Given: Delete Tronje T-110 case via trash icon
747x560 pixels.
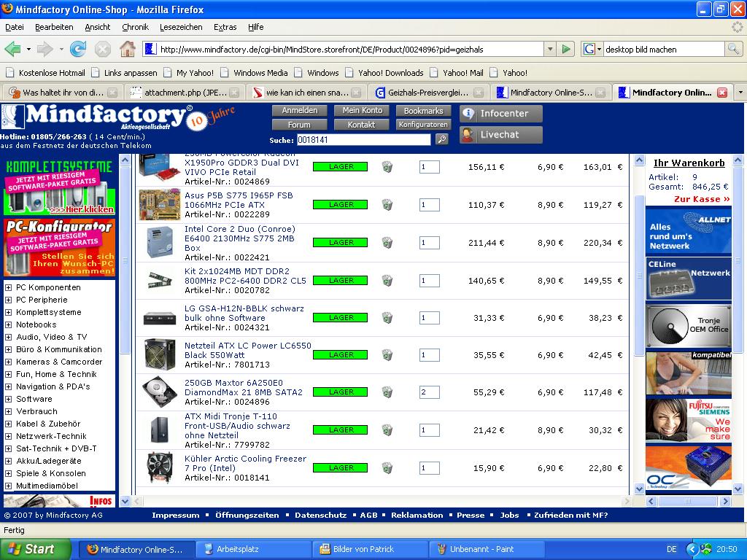Looking at the screenshot, I should tap(387, 430).
